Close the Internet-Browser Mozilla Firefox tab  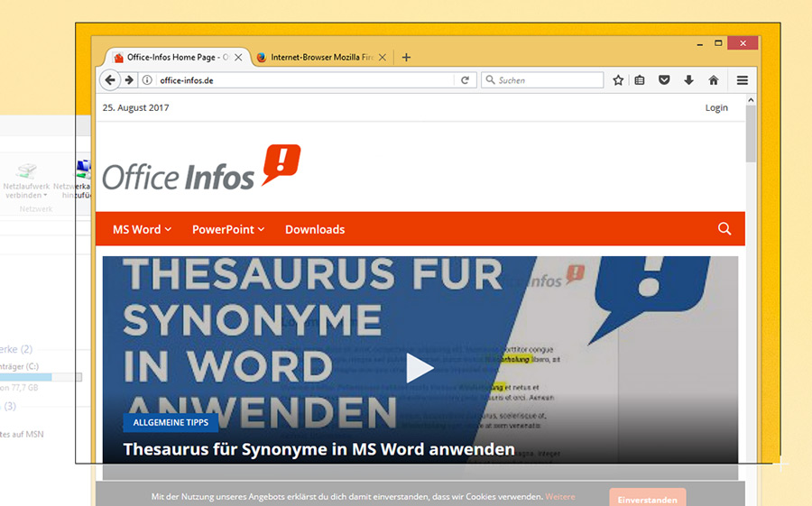[383, 58]
